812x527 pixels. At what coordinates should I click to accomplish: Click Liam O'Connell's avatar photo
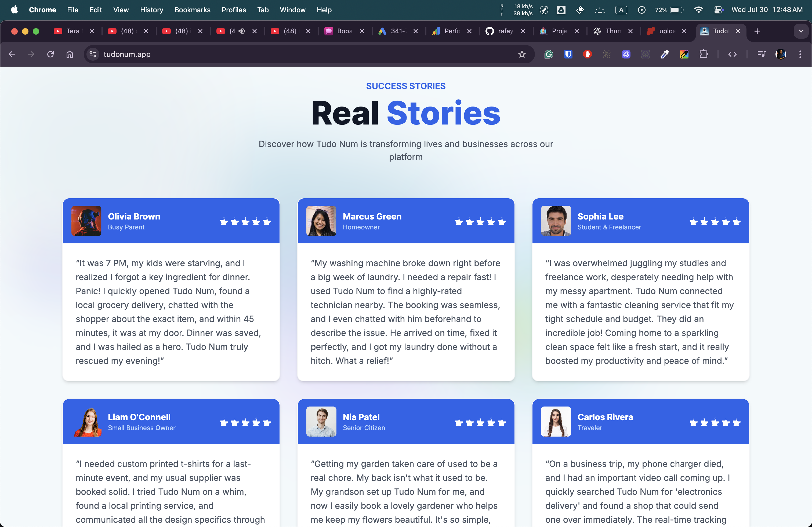[x=86, y=421]
